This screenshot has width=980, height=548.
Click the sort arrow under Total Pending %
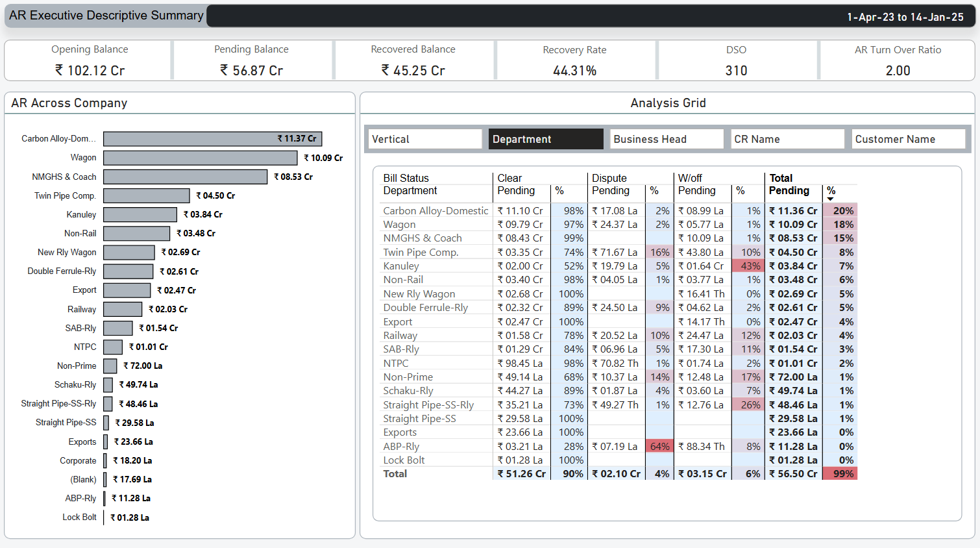[x=831, y=199]
